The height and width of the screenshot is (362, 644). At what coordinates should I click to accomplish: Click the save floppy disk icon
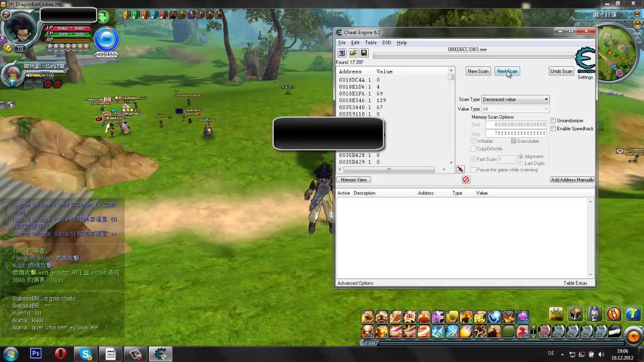coord(364,53)
